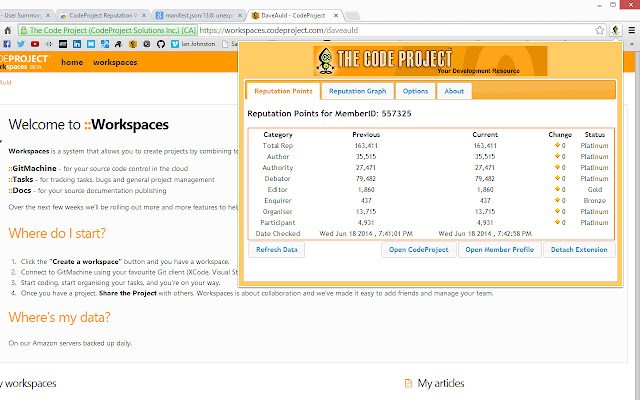Click the Total Rep change indicator diamond
640x400 pixels.
point(557,145)
